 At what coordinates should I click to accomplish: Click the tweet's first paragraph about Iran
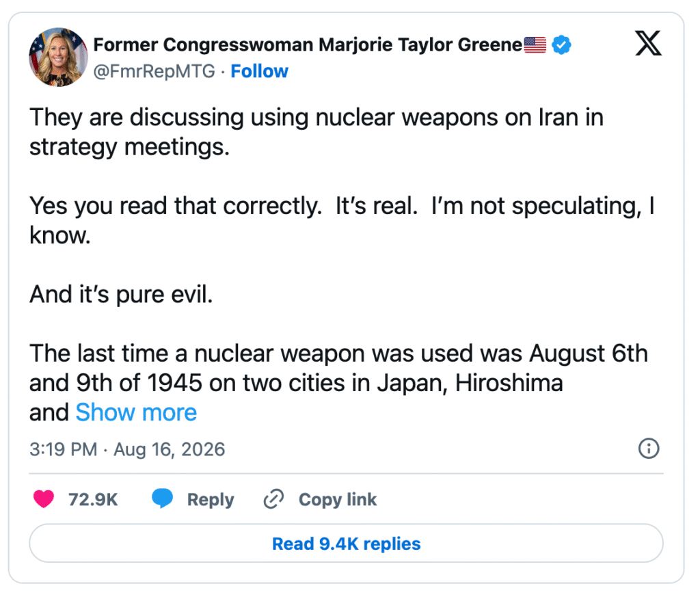click(x=317, y=132)
